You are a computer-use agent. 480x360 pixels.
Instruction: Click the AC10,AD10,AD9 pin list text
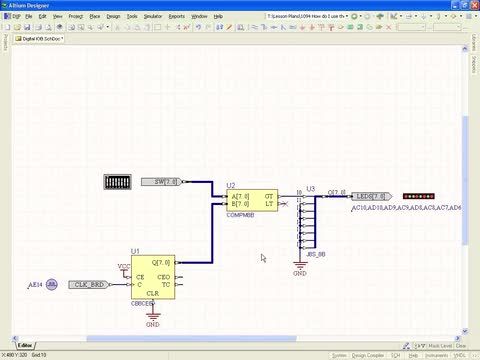click(x=406, y=208)
